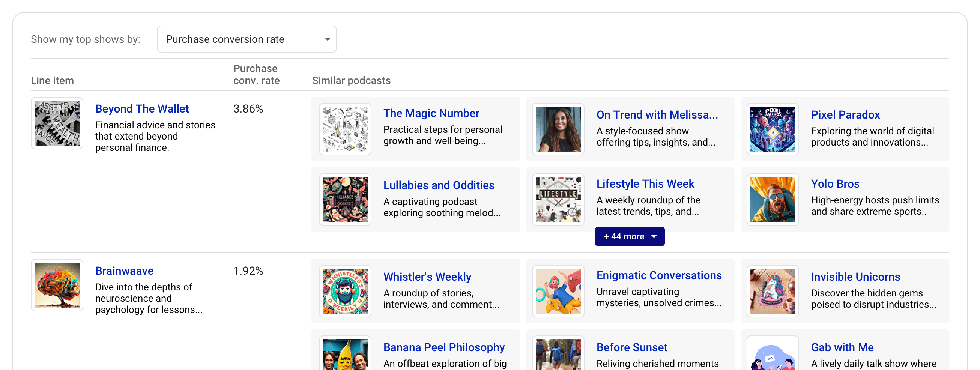980x370 pixels.
Task: Click Lullabies and Oddities description text
Action: [x=442, y=208]
